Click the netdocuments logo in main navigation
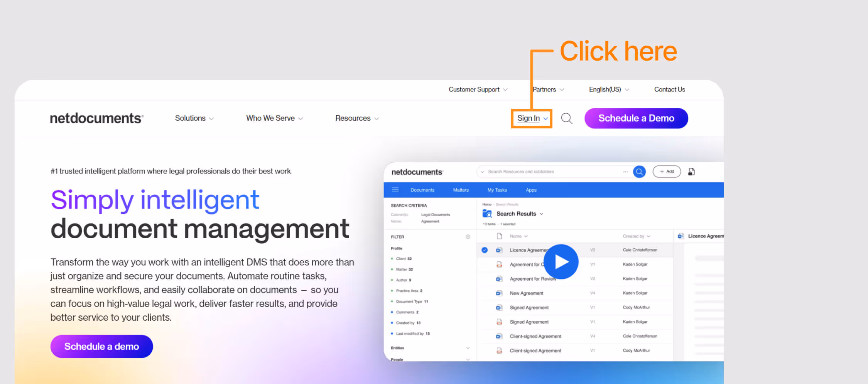 97,118
